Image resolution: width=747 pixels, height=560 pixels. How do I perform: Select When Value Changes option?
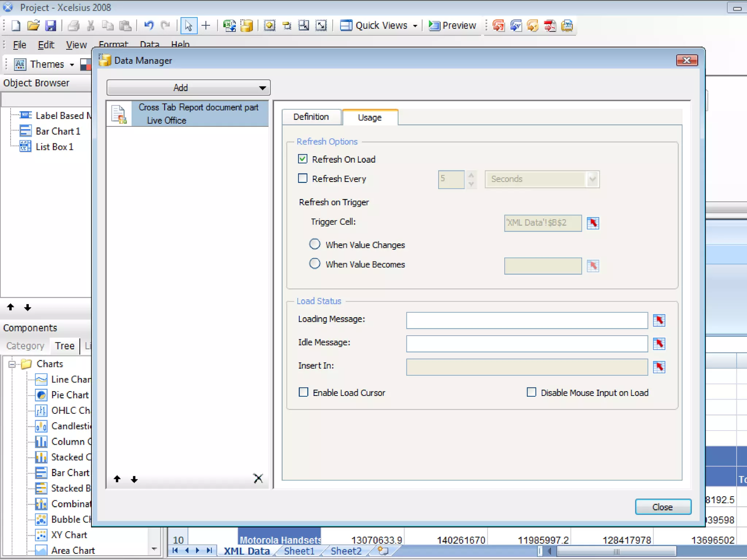pos(315,244)
